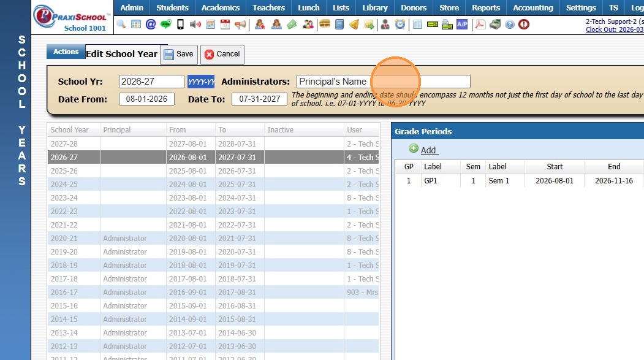Open the Lunch menu
This screenshot has height=360, width=644.
click(x=309, y=8)
